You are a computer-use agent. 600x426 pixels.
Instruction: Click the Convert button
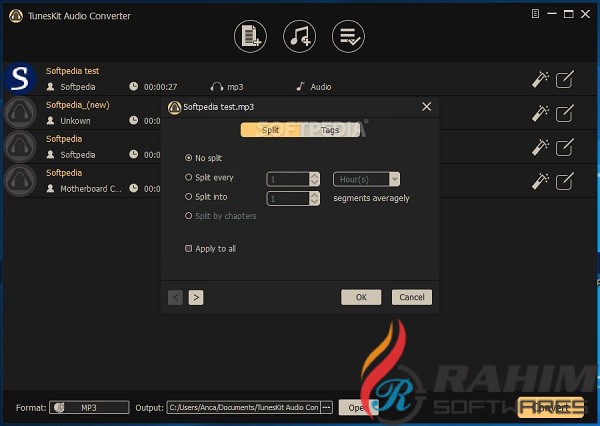pos(551,407)
